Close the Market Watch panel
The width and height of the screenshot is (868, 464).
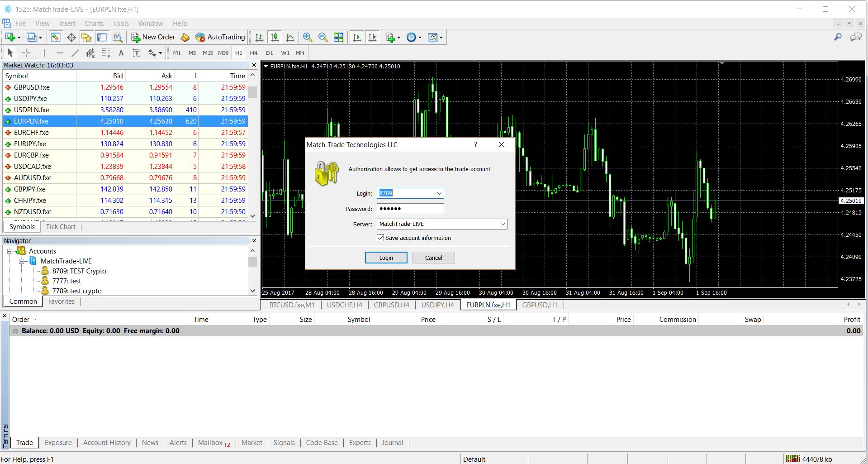[254, 65]
